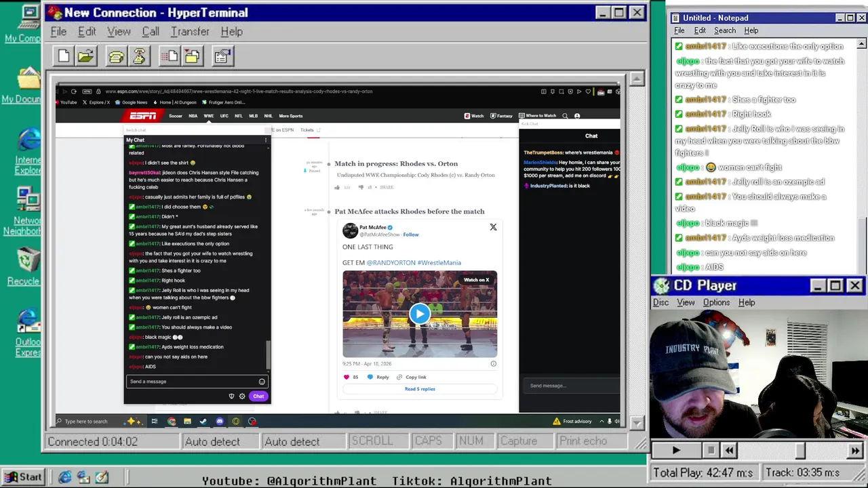Click CD Player position slider thumb
Viewport: 868px width, 488px height.
pyautogui.click(x=801, y=450)
